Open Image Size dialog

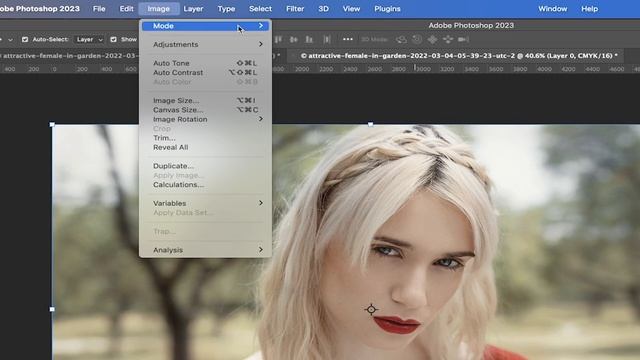pos(206,100)
